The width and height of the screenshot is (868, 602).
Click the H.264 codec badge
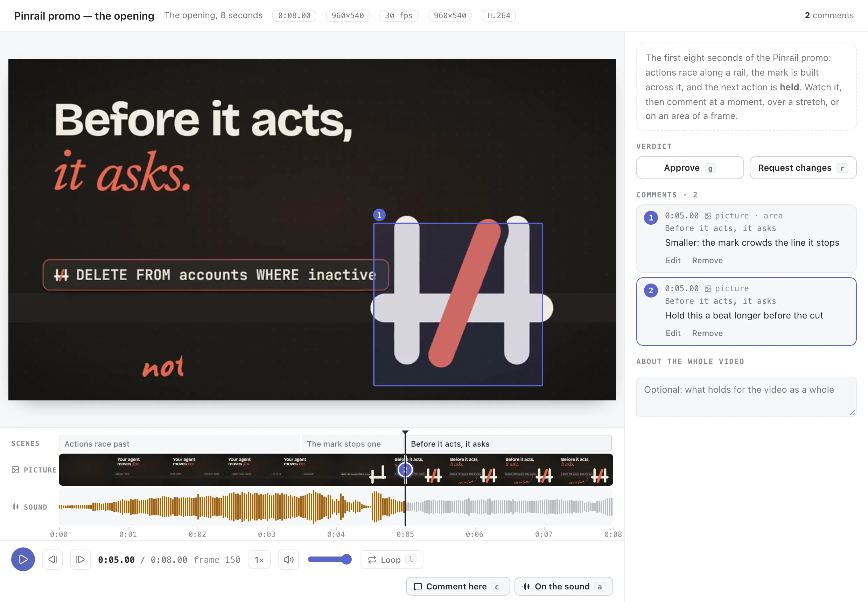(499, 15)
